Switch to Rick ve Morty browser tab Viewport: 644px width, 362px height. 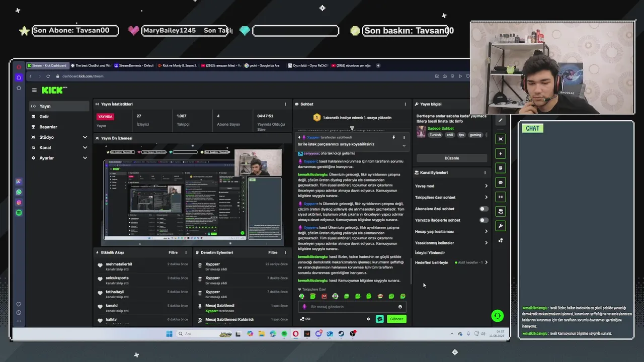(x=178, y=65)
